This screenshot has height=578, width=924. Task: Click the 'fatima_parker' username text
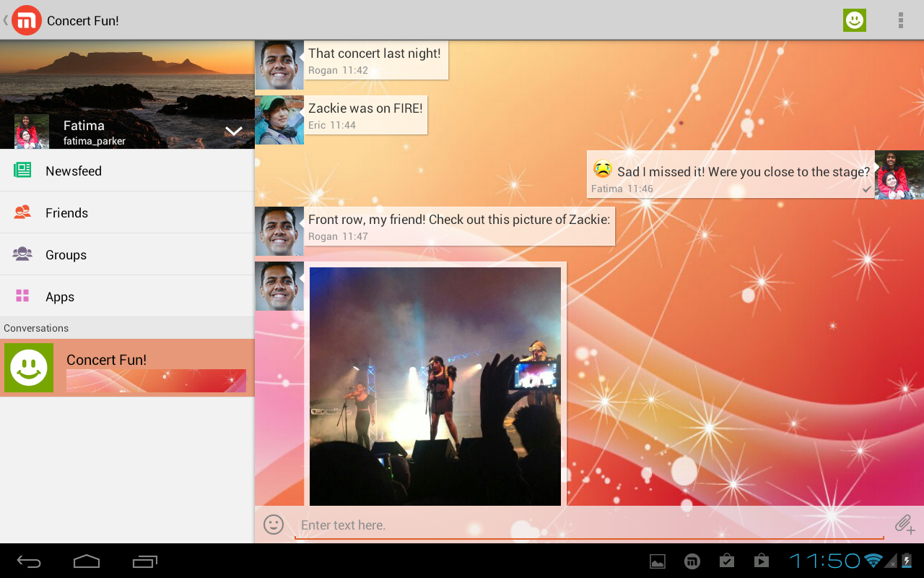[x=95, y=141]
